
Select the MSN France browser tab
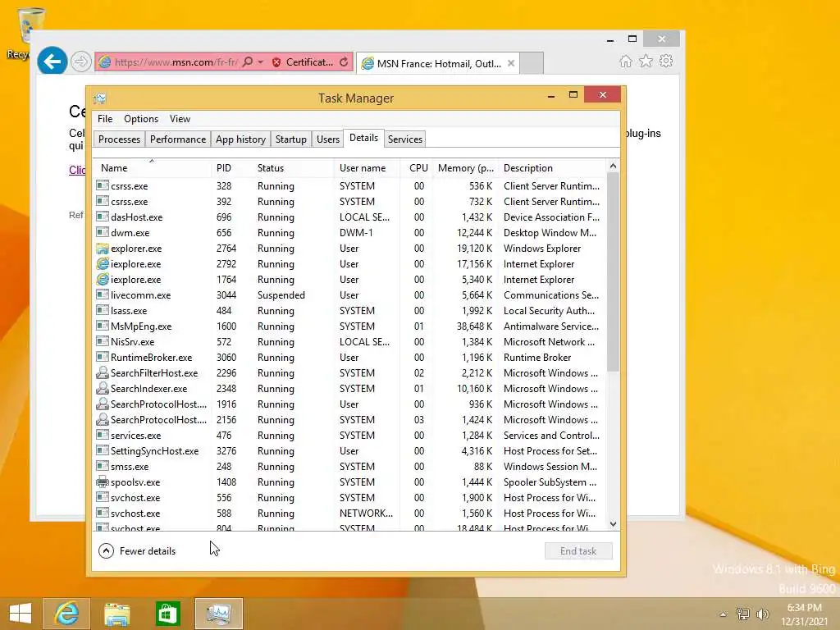438,63
